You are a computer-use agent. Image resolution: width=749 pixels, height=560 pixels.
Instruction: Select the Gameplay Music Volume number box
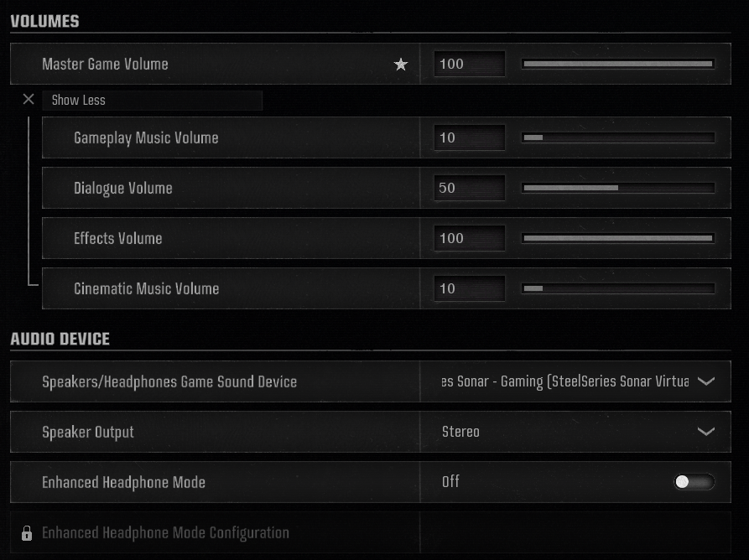pyautogui.click(x=469, y=137)
